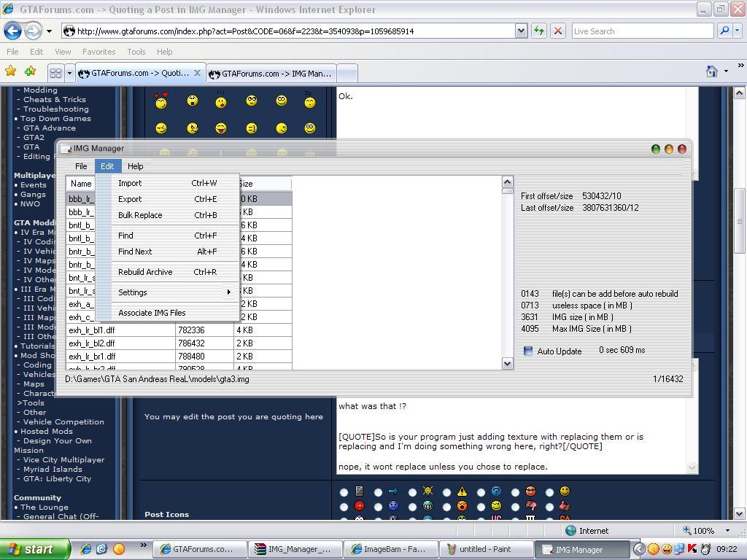
Task: Insert the tongue-out smiley emoticon
Action: tap(221, 128)
